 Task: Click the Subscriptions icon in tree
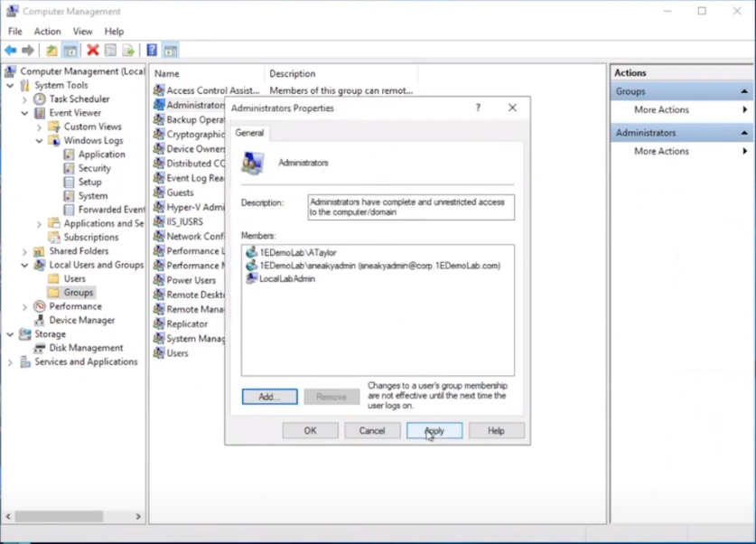(54, 238)
